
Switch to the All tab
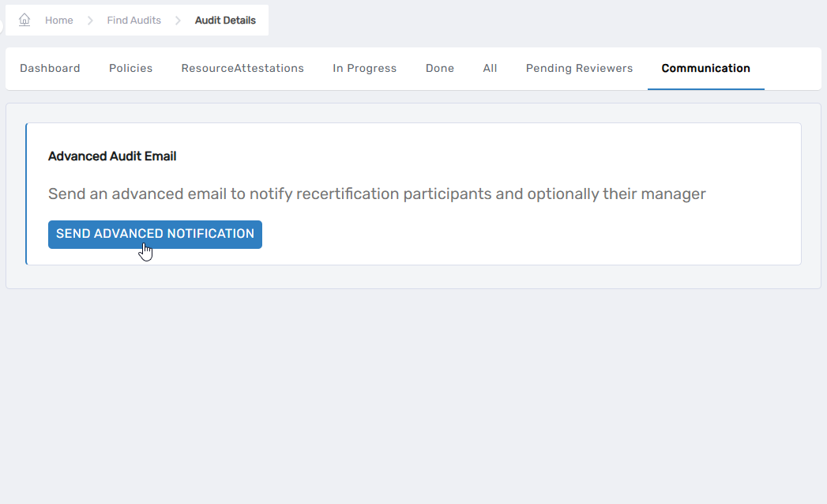click(x=490, y=69)
